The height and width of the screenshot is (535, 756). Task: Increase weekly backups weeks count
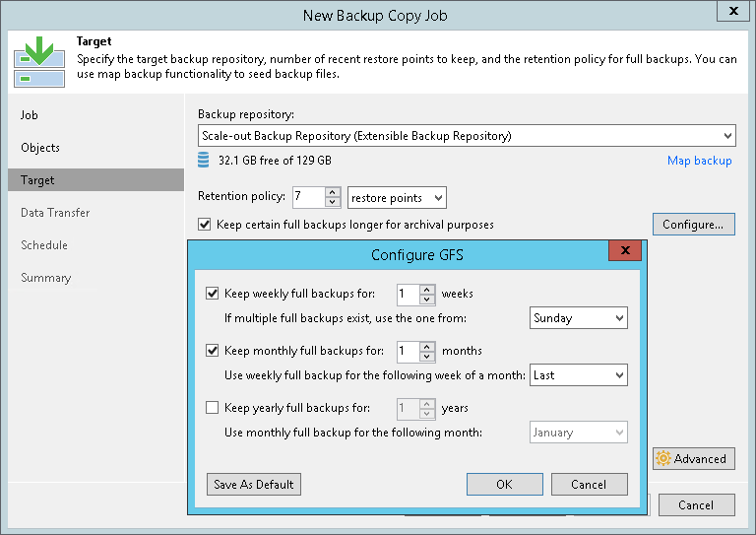click(427, 289)
